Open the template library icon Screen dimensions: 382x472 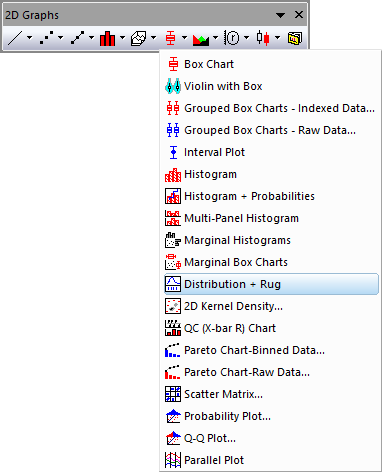[295, 38]
